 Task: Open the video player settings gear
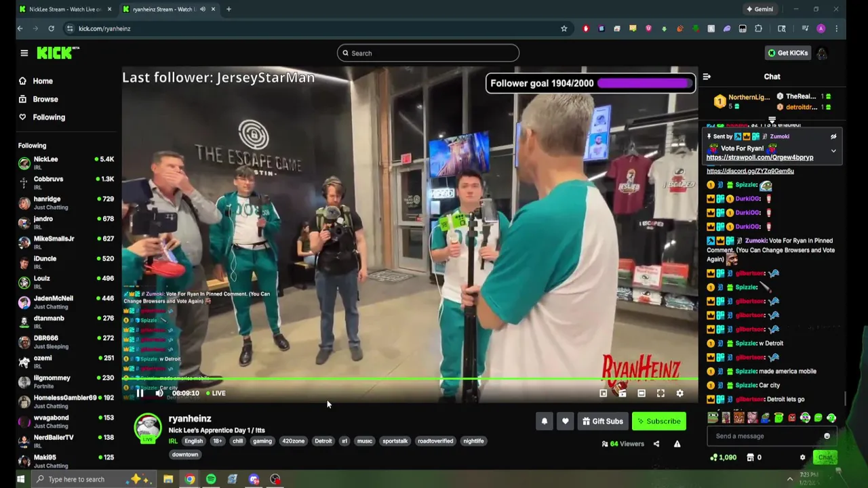[679, 393]
